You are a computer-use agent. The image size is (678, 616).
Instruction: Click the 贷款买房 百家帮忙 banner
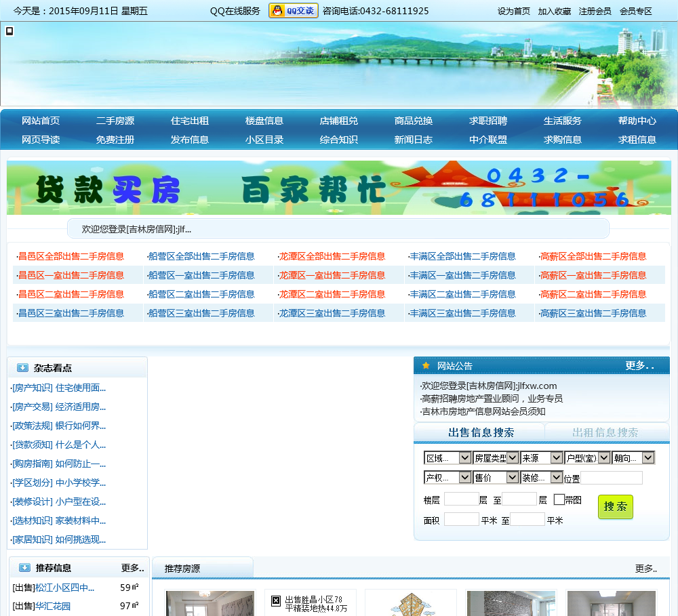(338, 188)
